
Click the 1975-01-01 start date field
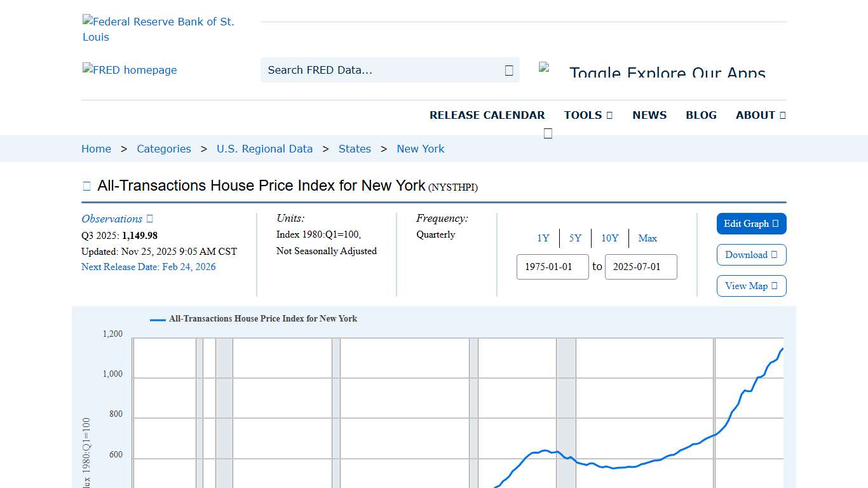[552, 267]
